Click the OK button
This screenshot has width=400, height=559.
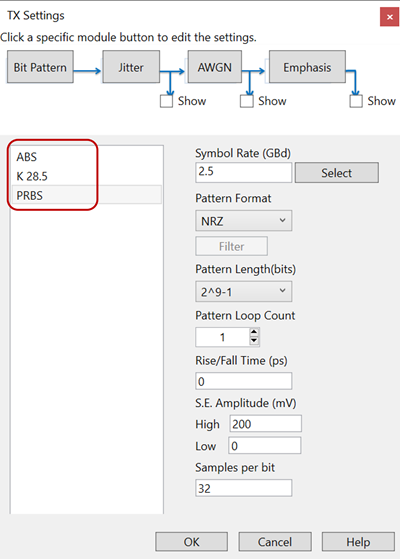coord(191,542)
